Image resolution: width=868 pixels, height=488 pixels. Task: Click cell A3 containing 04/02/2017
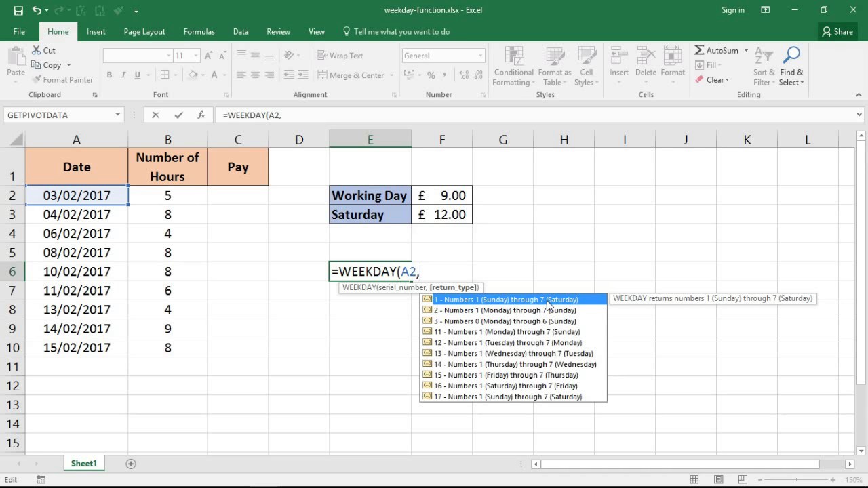point(77,215)
